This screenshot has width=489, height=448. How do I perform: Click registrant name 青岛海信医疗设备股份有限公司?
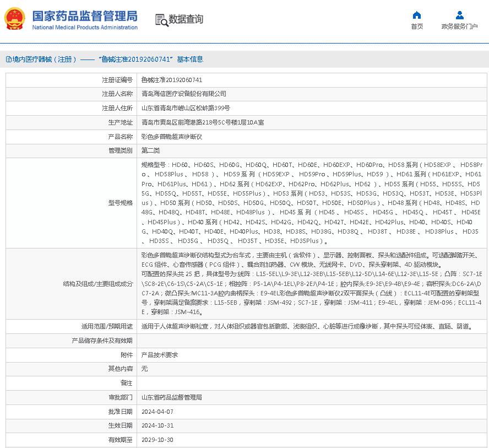184,94
